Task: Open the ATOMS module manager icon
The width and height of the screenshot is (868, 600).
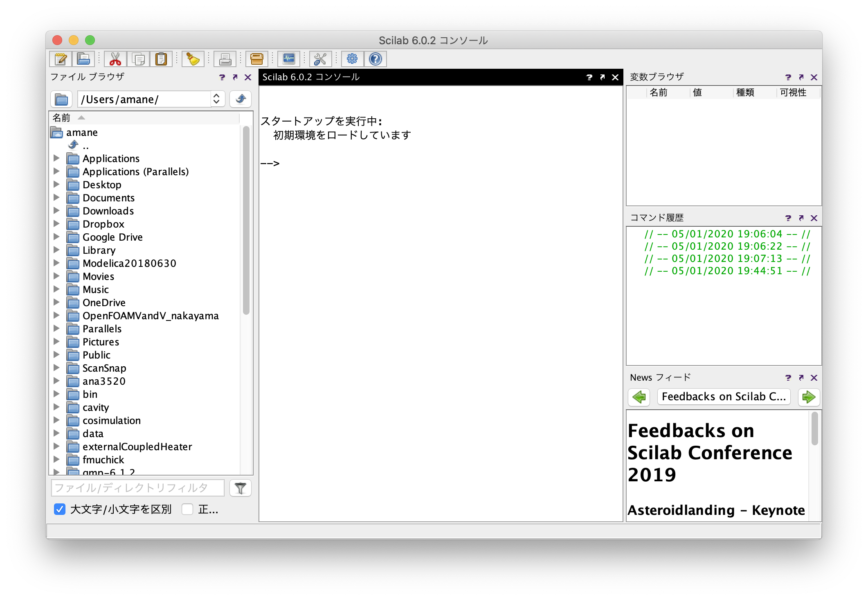Action: [x=256, y=59]
